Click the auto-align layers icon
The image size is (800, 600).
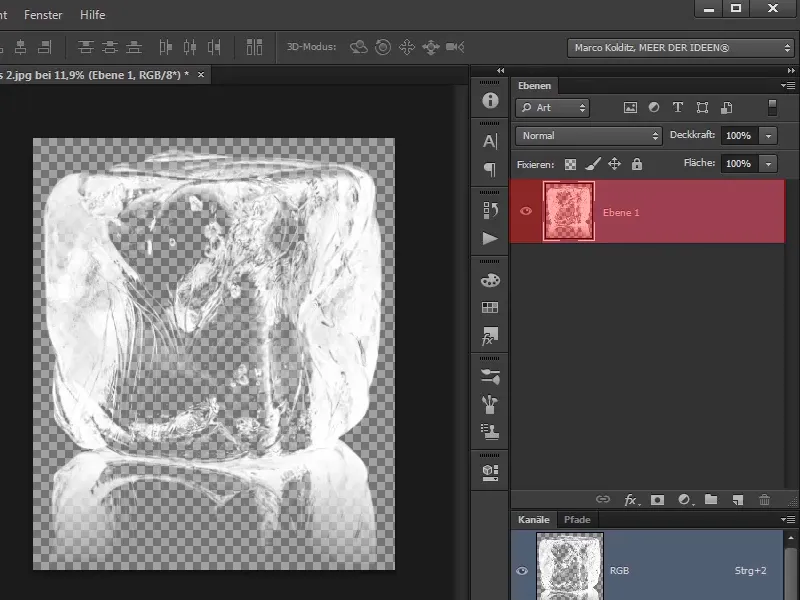(x=254, y=47)
